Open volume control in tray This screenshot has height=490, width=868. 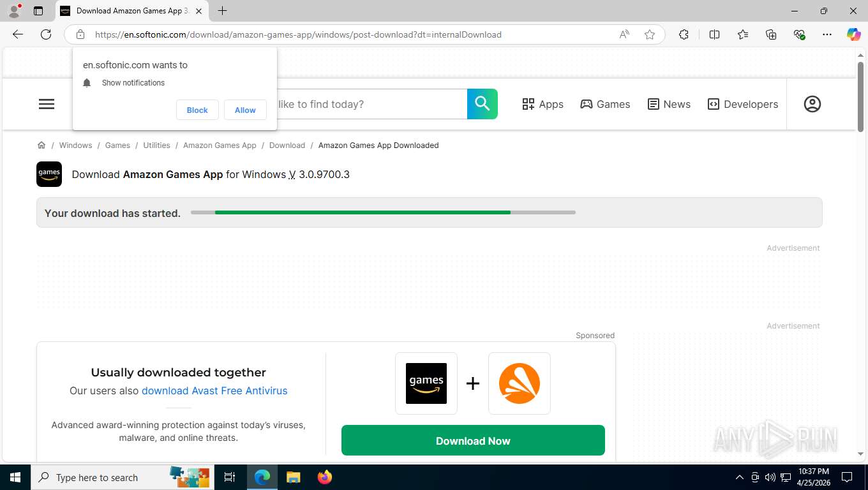coord(770,477)
